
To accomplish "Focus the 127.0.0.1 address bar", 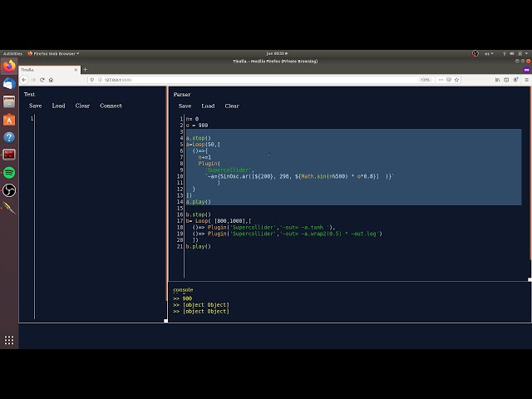I will 258,80.
